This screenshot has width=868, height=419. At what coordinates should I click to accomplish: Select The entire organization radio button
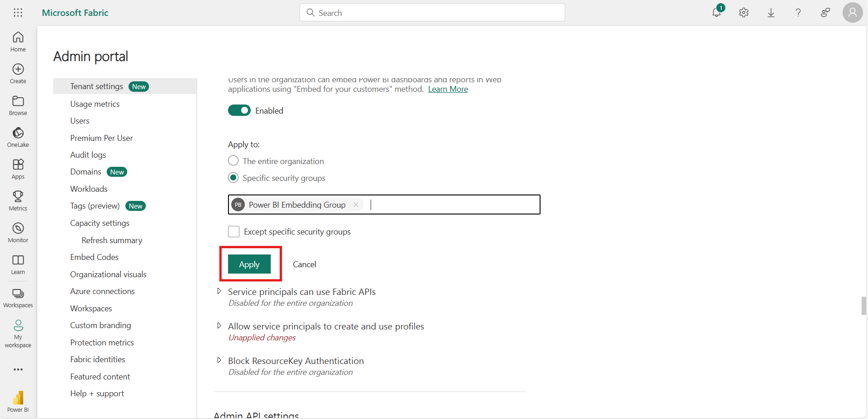[x=233, y=161]
